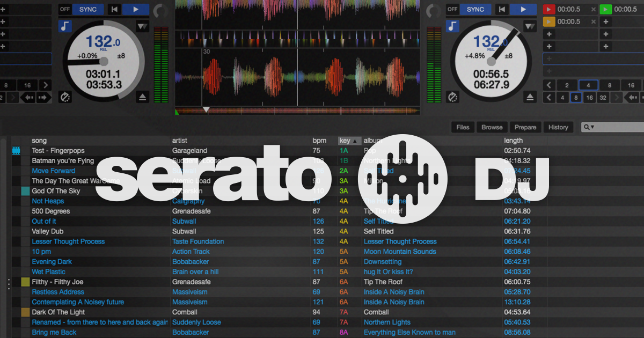The image size is (644, 338).
Task: Play the right deck
Action: tap(522, 9)
